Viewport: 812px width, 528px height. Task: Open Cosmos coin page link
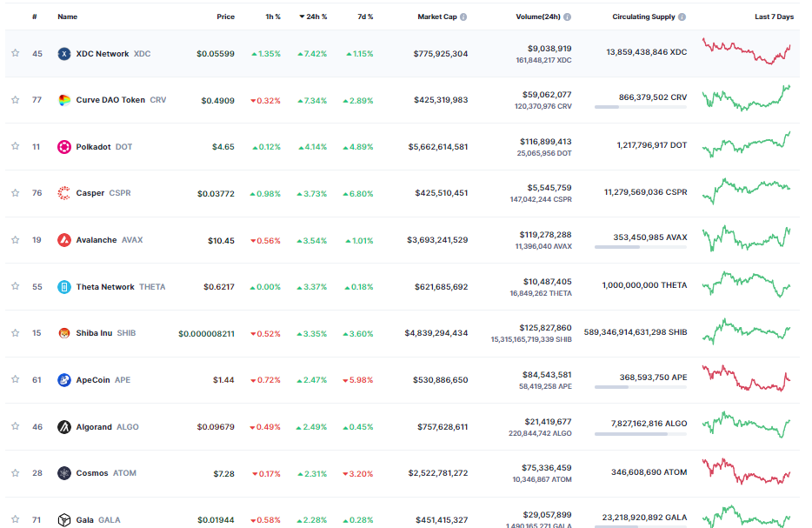tap(92, 473)
